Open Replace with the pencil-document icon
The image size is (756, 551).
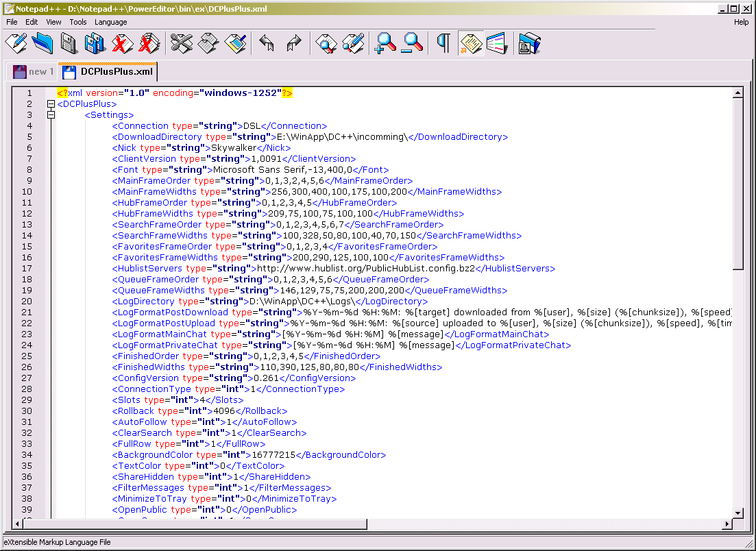click(x=353, y=43)
